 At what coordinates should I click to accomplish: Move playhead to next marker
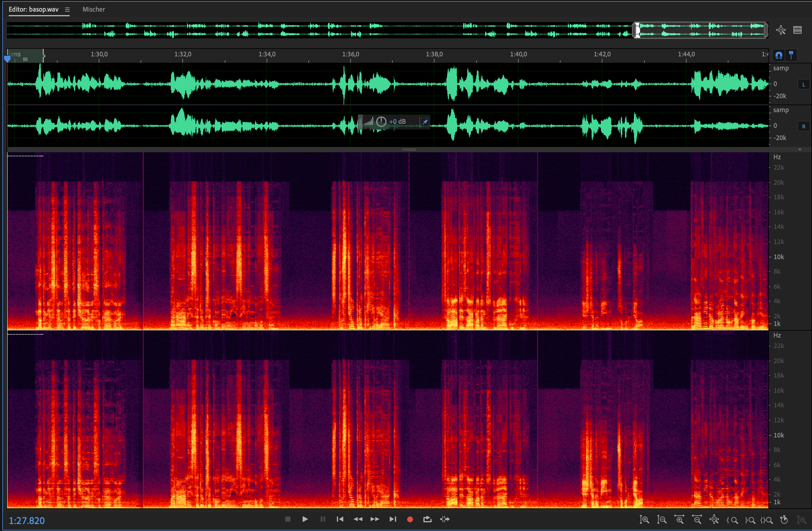pyautogui.click(x=393, y=519)
